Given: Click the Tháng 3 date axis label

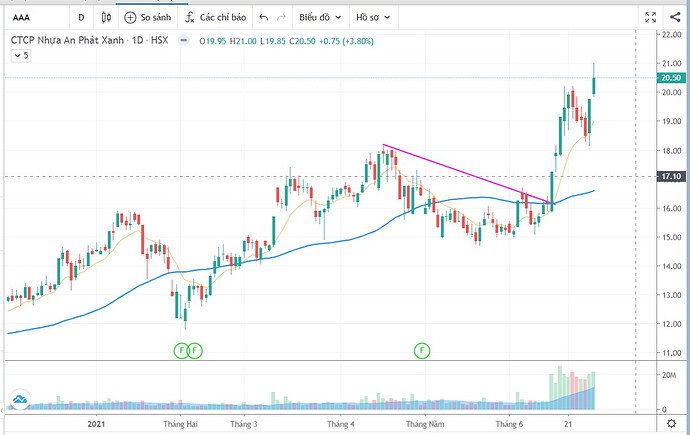Looking at the screenshot, I should [244, 424].
